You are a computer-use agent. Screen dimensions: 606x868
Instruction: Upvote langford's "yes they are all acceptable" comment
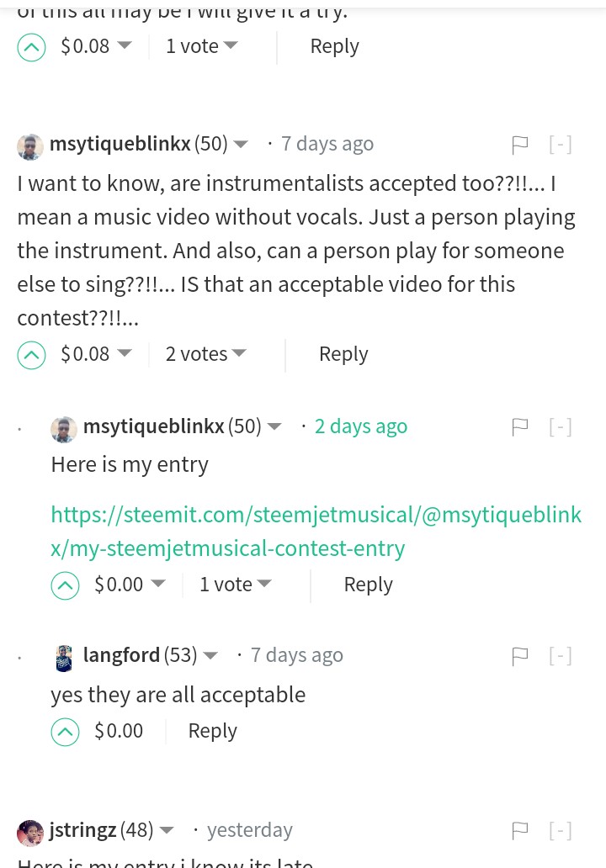(65, 732)
